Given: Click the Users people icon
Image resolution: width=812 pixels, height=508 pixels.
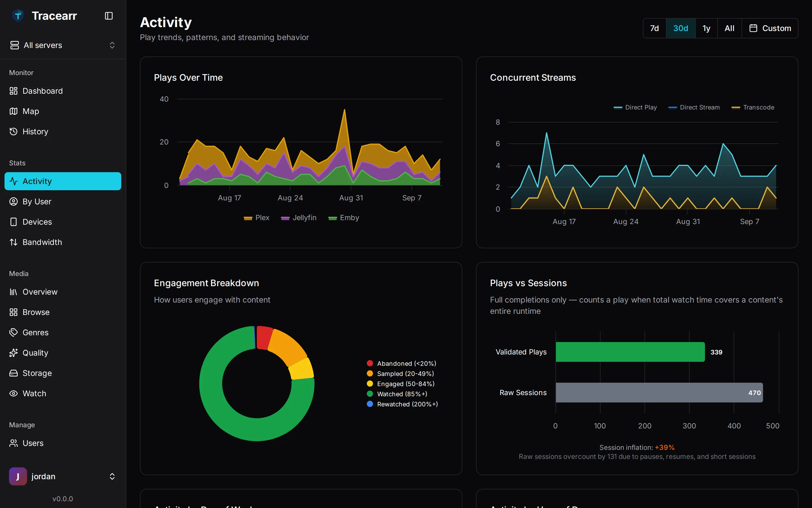Looking at the screenshot, I should [x=14, y=443].
